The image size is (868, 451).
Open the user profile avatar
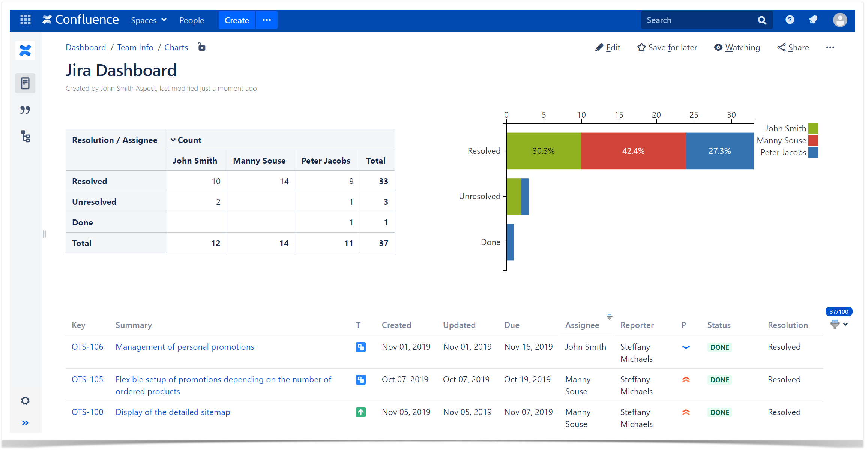[840, 20]
